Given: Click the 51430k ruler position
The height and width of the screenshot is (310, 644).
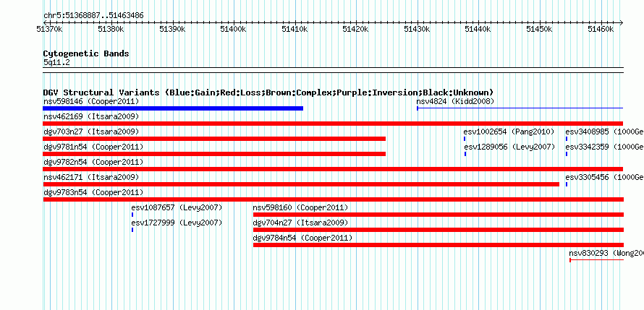Looking at the screenshot, I should (418, 29).
